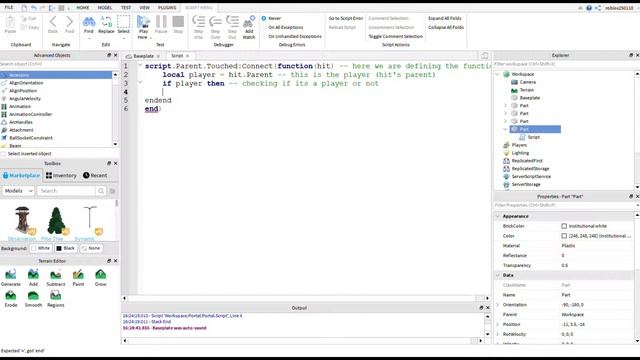This screenshot has height=360, width=640.
Task: Open the MODEL ribbon tab
Action: (x=104, y=8)
